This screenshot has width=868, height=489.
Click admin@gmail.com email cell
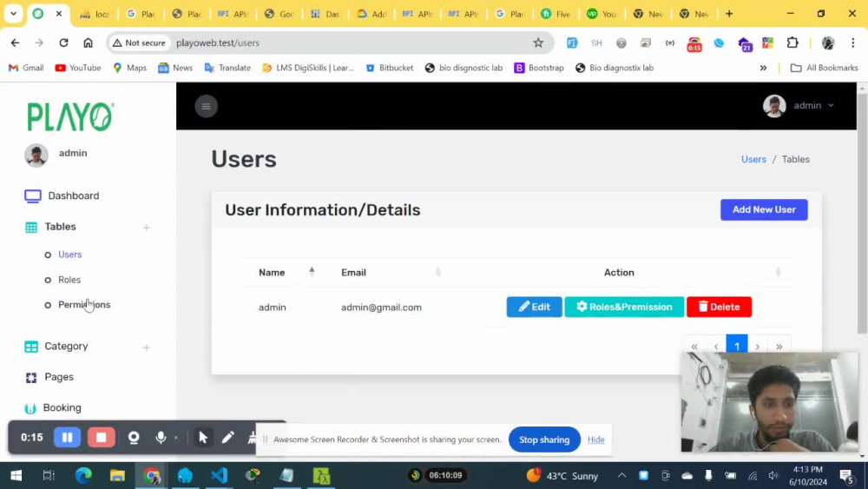pos(381,307)
